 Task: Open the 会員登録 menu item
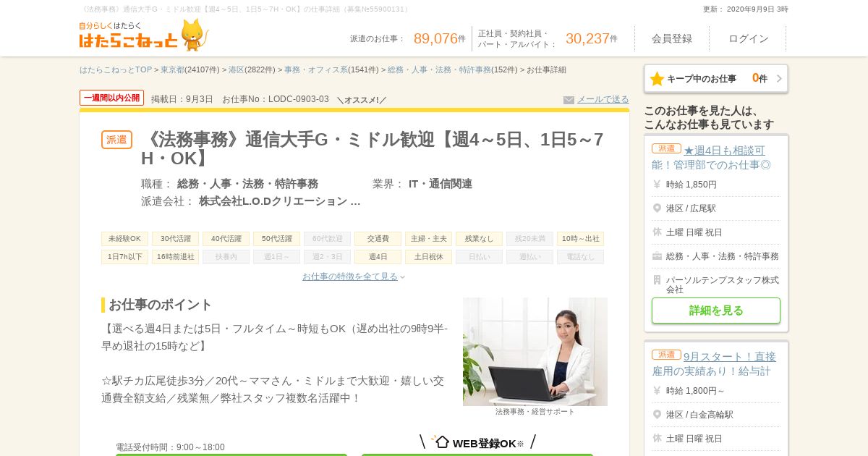[x=672, y=38]
